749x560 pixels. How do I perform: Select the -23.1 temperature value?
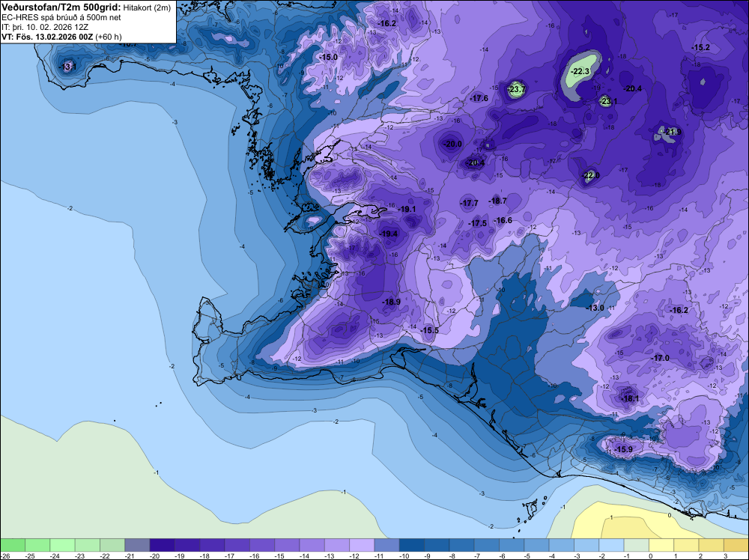608,101
